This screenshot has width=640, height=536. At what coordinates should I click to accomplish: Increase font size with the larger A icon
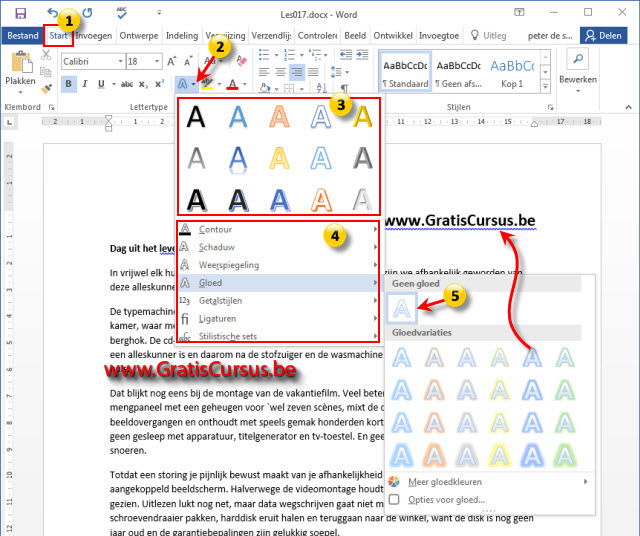pyautogui.click(x=172, y=61)
